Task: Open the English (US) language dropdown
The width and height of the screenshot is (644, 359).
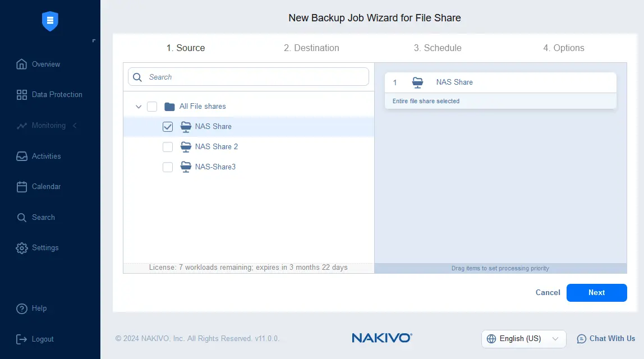Action: click(x=523, y=339)
